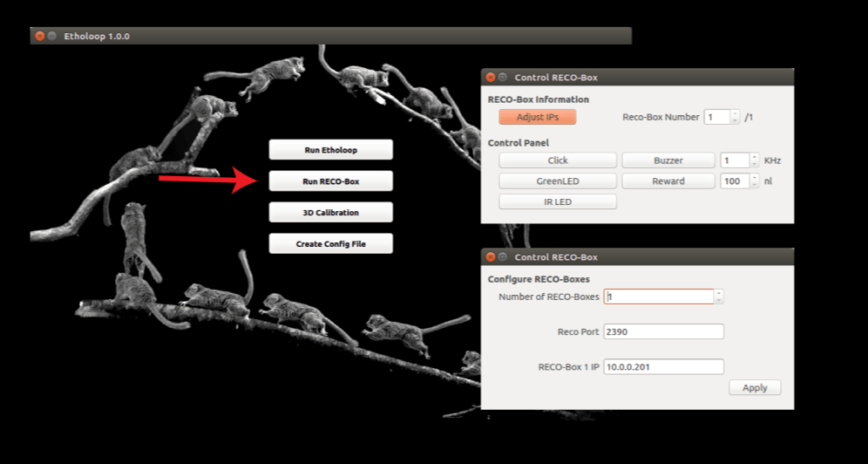Image resolution: width=868 pixels, height=464 pixels.
Task: Apply the RECO-Box configuration
Action: point(755,387)
